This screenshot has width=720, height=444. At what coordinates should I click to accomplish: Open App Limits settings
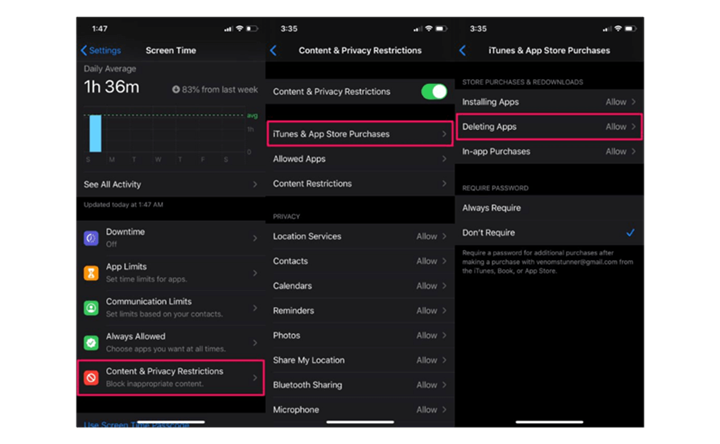pyautogui.click(x=171, y=273)
